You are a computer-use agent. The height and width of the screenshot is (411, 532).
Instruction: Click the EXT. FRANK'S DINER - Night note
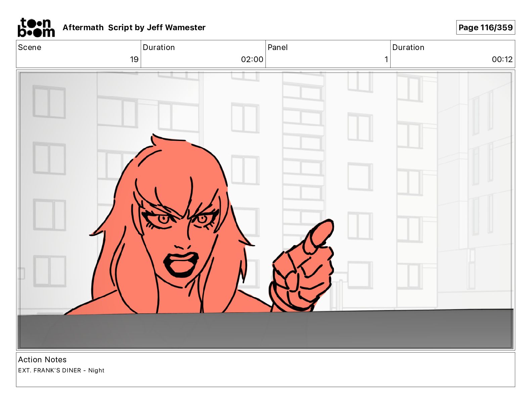click(x=61, y=370)
